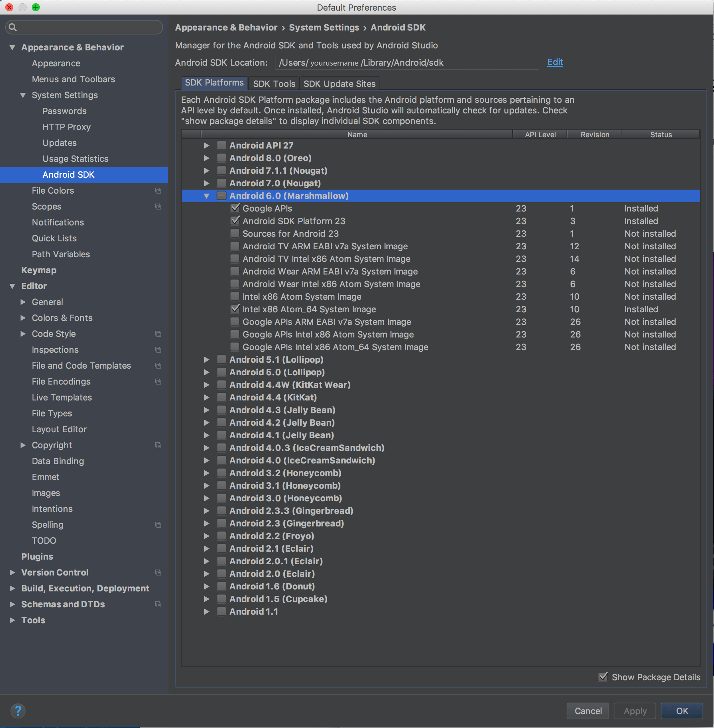Click the project-level icon beside Spelling
Image resolution: width=714 pixels, height=728 pixels.
point(158,525)
